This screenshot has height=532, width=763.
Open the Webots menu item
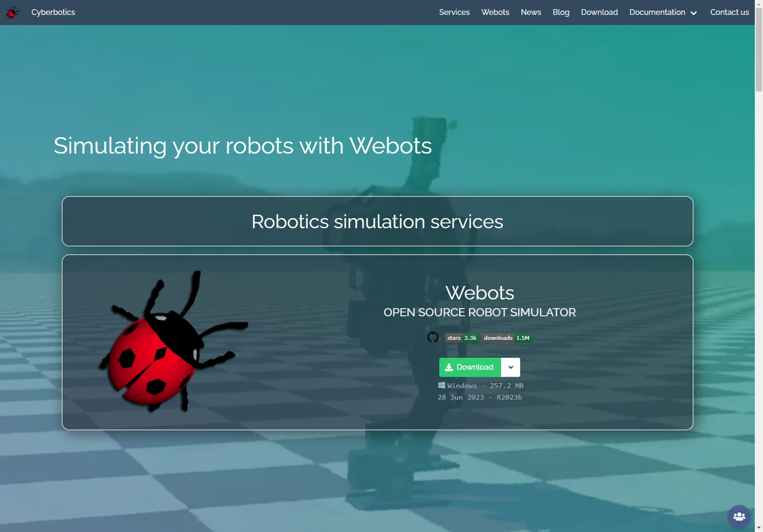pos(495,12)
